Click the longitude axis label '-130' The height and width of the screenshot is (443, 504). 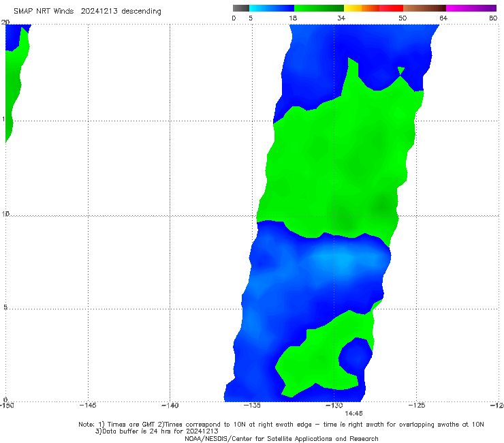(x=334, y=406)
